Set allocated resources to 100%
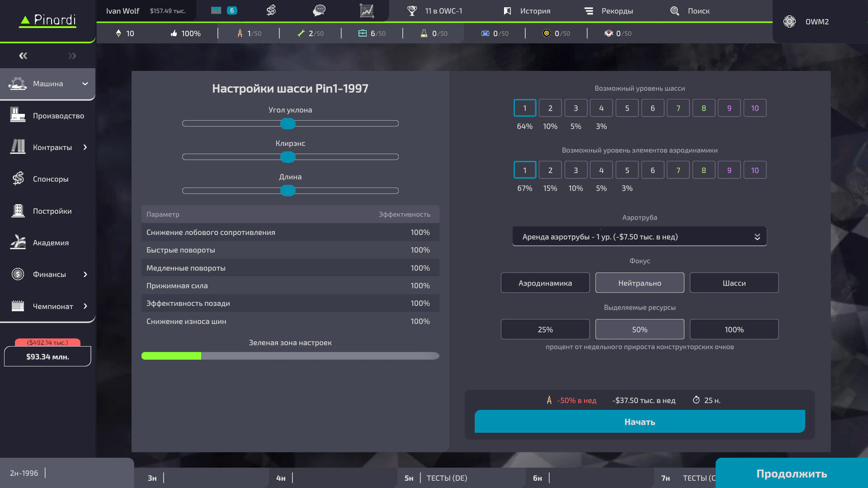The image size is (868, 488). (734, 329)
